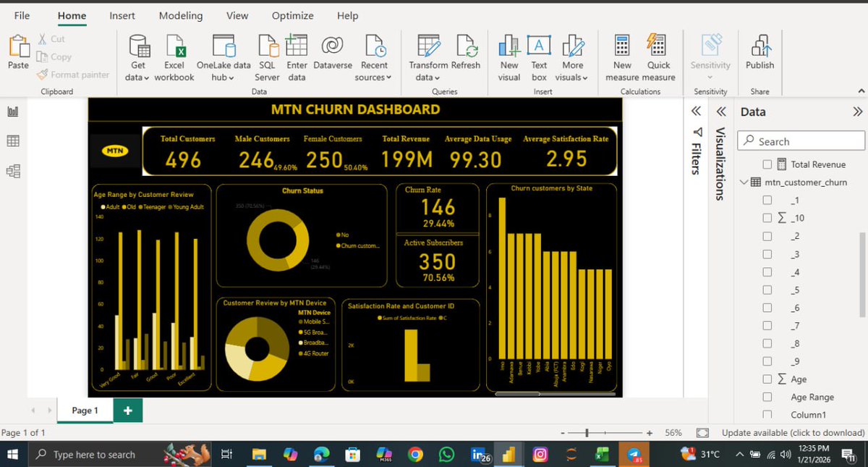
Task: Click the Windows Start button
Action: (13, 455)
